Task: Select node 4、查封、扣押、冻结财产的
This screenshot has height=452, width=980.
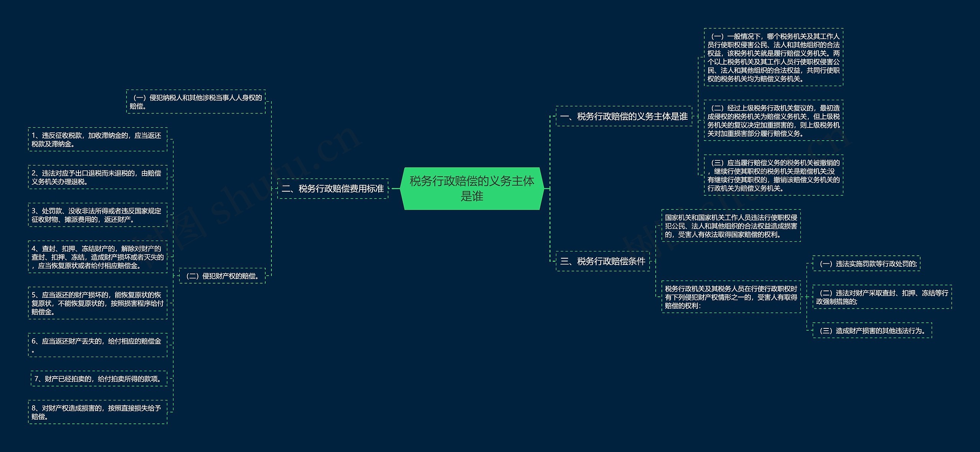Action: [98, 257]
